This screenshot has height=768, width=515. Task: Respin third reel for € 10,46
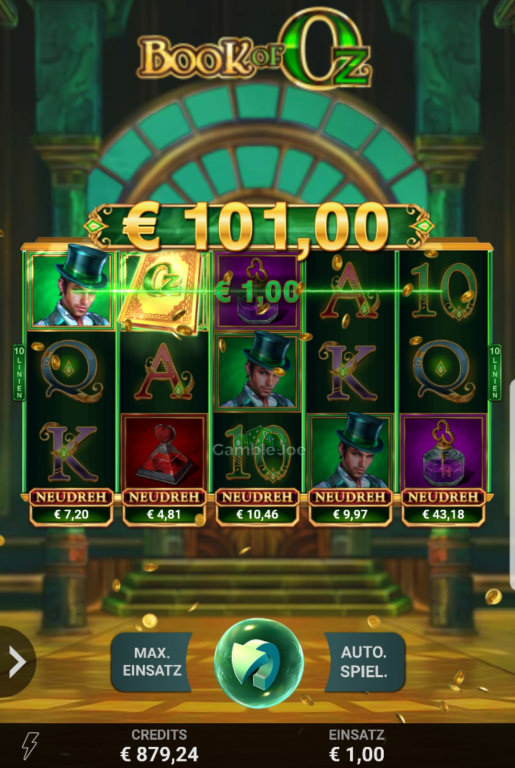[x=257, y=506]
